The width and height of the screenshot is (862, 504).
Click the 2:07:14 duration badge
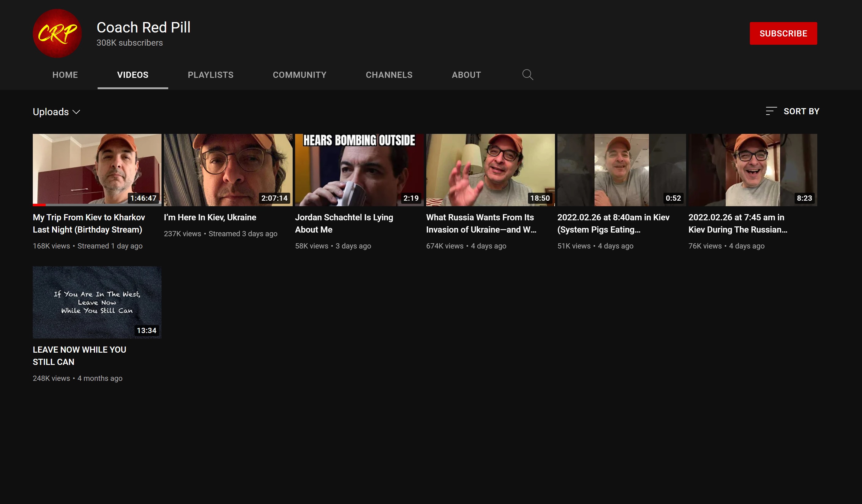click(274, 198)
